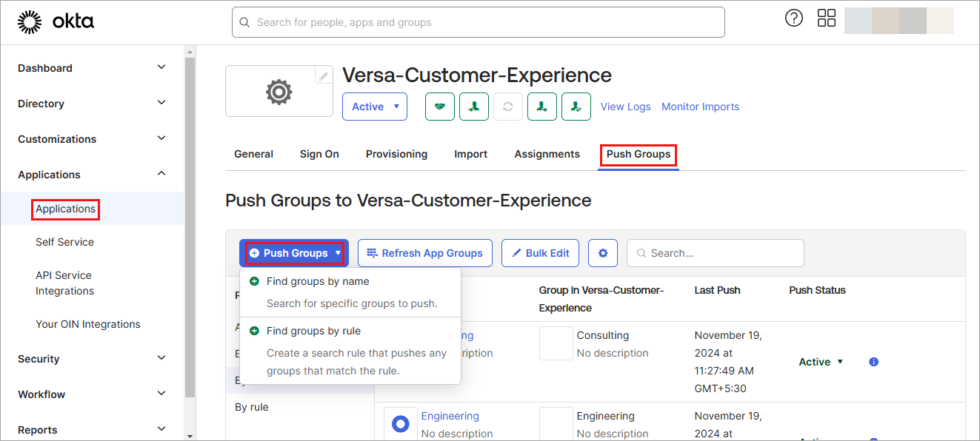The height and width of the screenshot is (441, 980).
Task: Click the push groups Search field
Action: [722, 253]
